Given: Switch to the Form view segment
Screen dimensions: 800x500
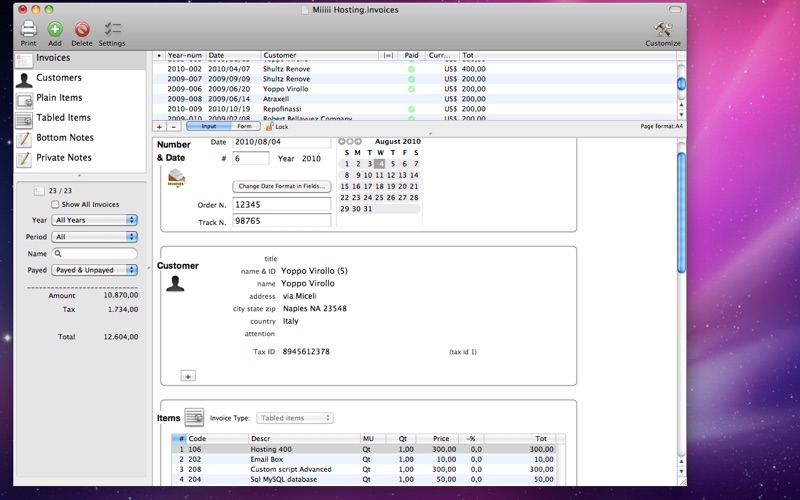Looking at the screenshot, I should pyautogui.click(x=244, y=127).
